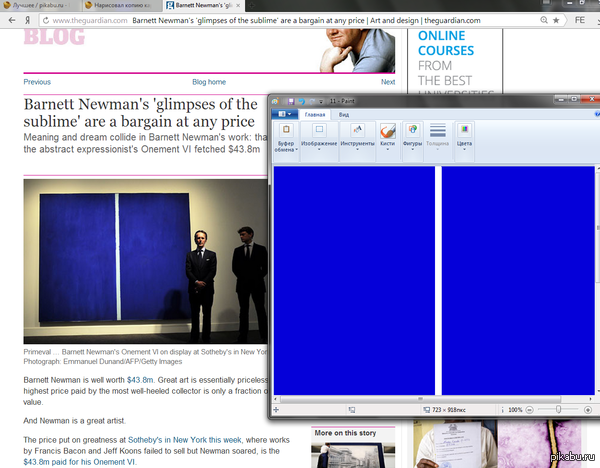Open the Фигуры shapes gallery
600x468 pixels.
(x=412, y=140)
